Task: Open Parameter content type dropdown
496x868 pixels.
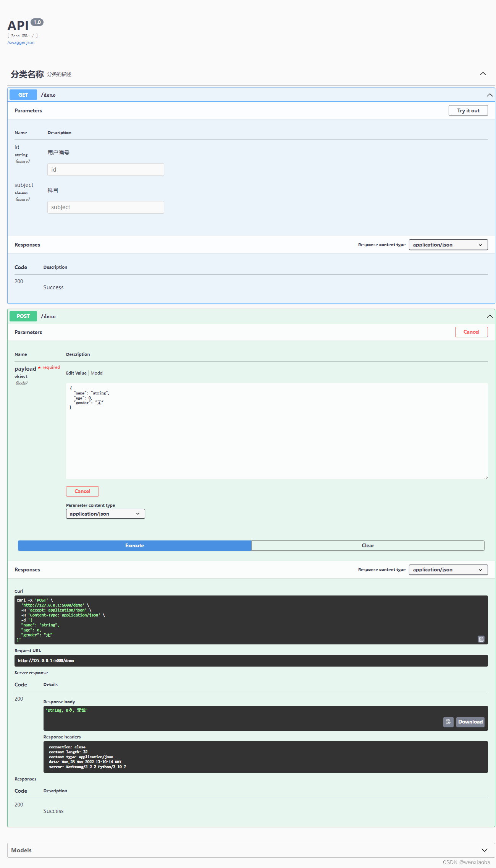Action: [105, 514]
